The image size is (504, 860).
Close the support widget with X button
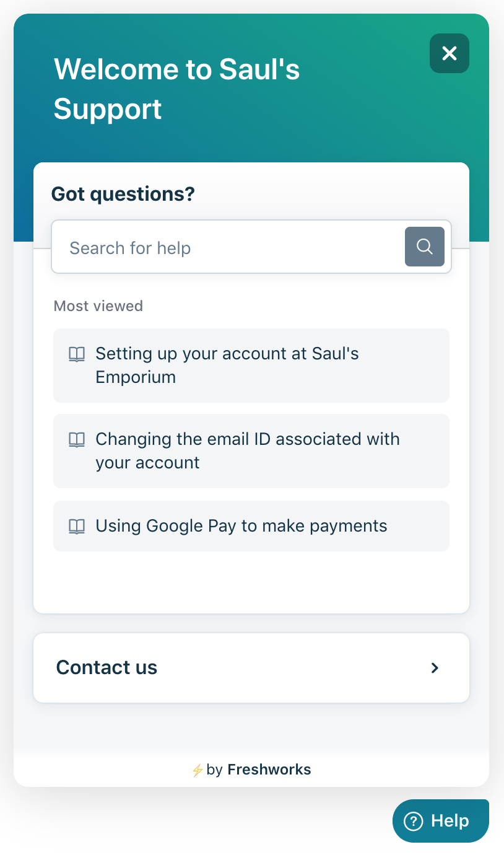click(450, 53)
